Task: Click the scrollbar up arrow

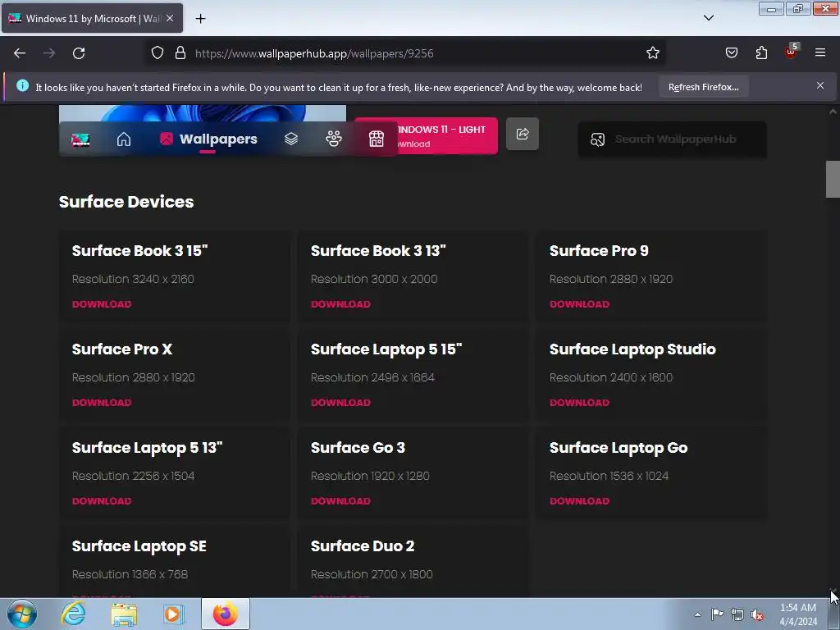Action: pyautogui.click(x=833, y=112)
